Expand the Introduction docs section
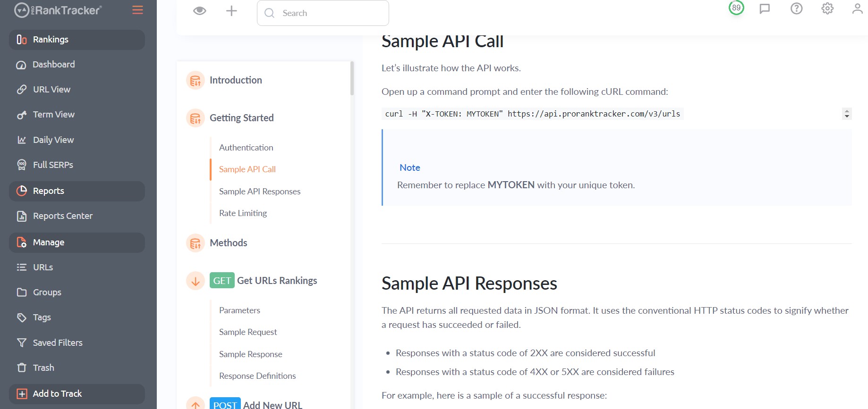The image size is (868, 409). [236, 80]
